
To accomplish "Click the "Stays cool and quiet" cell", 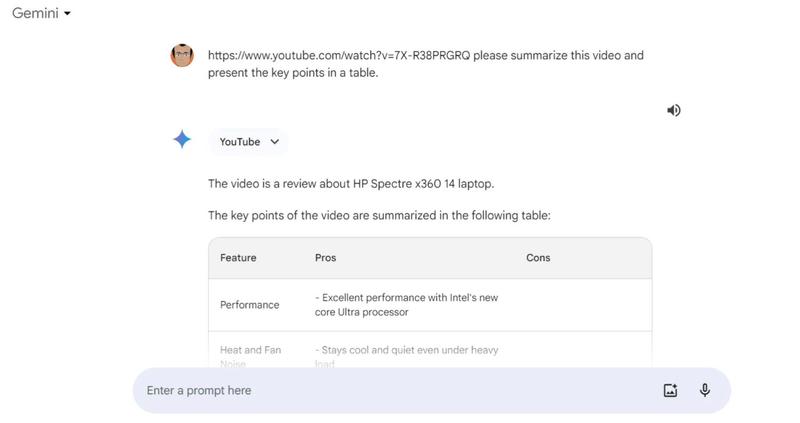I will pos(406,351).
